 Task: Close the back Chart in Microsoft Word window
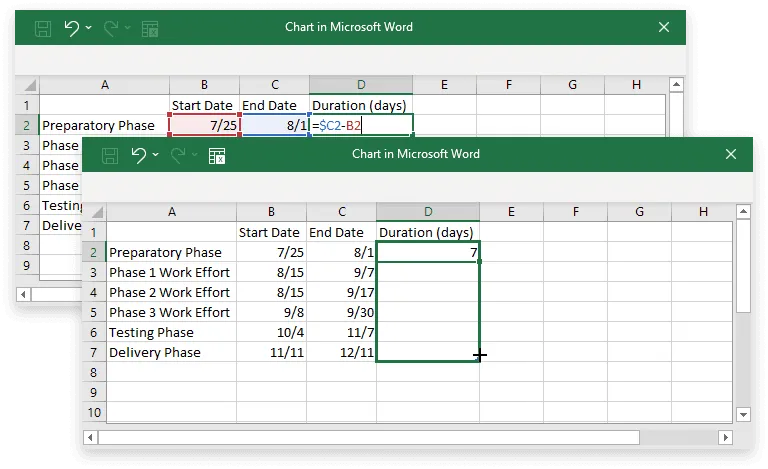click(664, 27)
